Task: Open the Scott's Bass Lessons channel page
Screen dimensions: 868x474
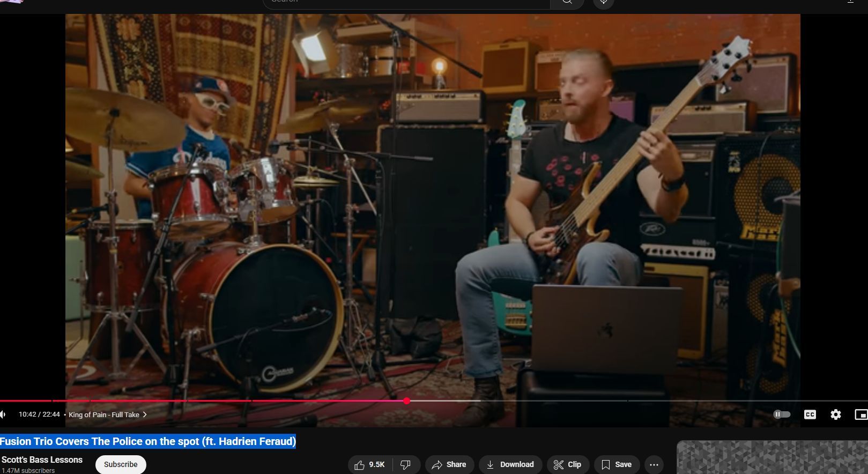Action: (42, 460)
